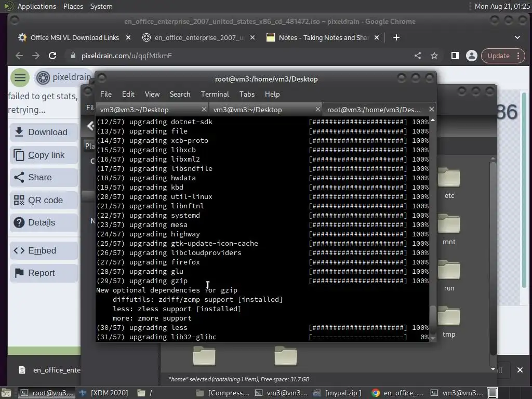532x399 pixels.
Task: Open the terminal Search menu
Action: pyautogui.click(x=180, y=95)
